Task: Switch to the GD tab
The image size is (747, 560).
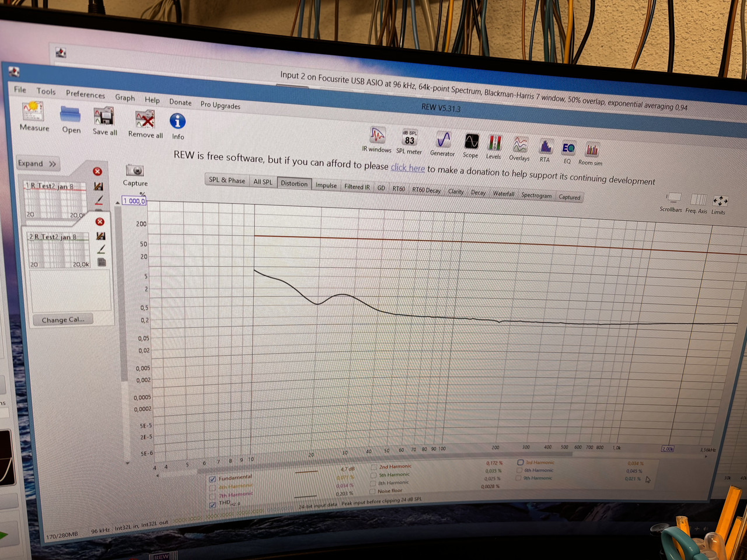Action: (381, 188)
